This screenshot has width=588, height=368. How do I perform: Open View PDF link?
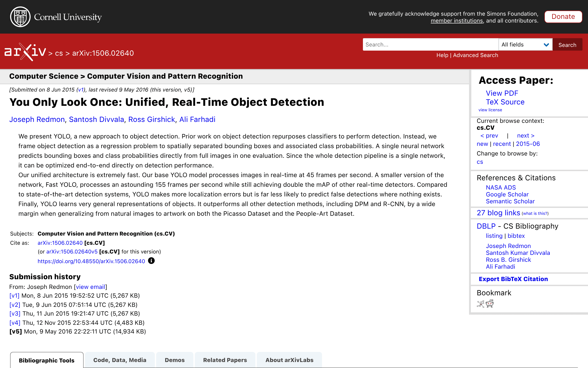(502, 93)
